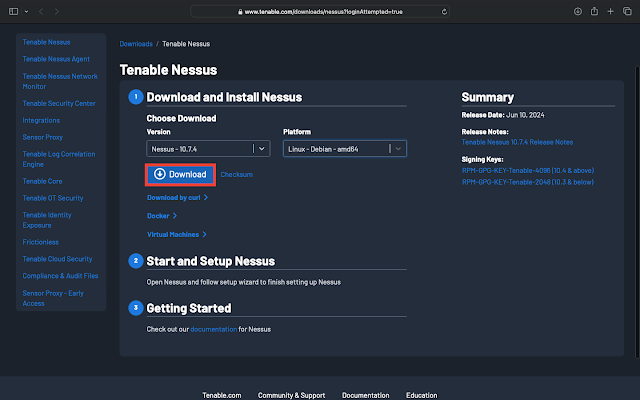
Task: Open Tenable Security Center sidebar link
Action: (x=59, y=103)
